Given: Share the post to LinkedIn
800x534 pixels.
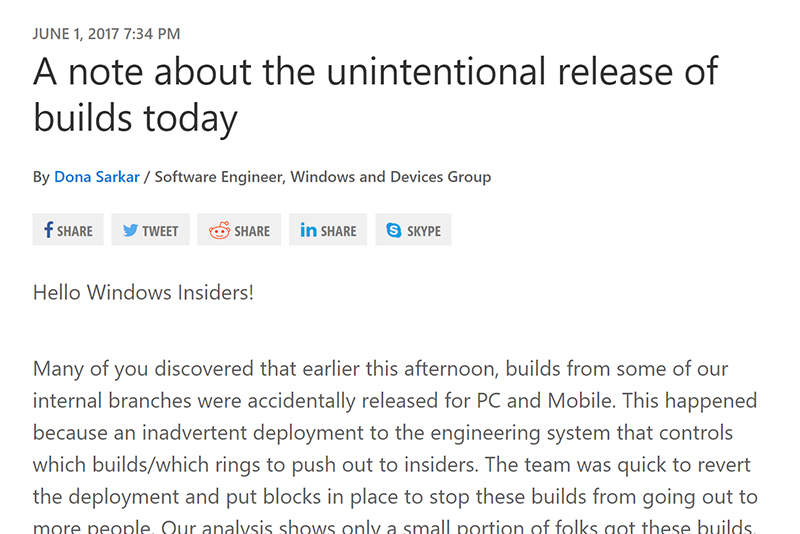Looking at the screenshot, I should (328, 230).
